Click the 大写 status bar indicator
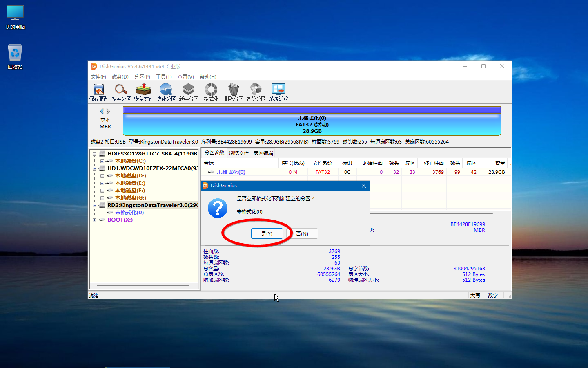 (475, 296)
